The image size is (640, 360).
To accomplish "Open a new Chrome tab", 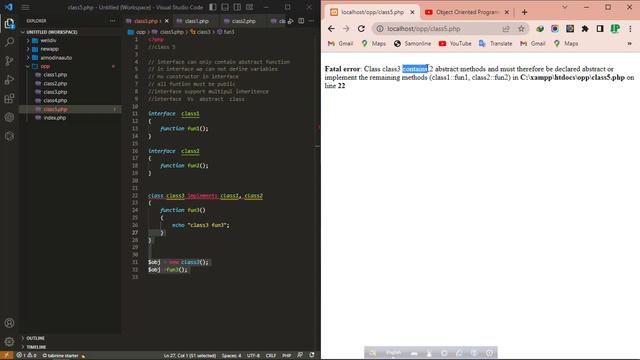I will click(524, 12).
